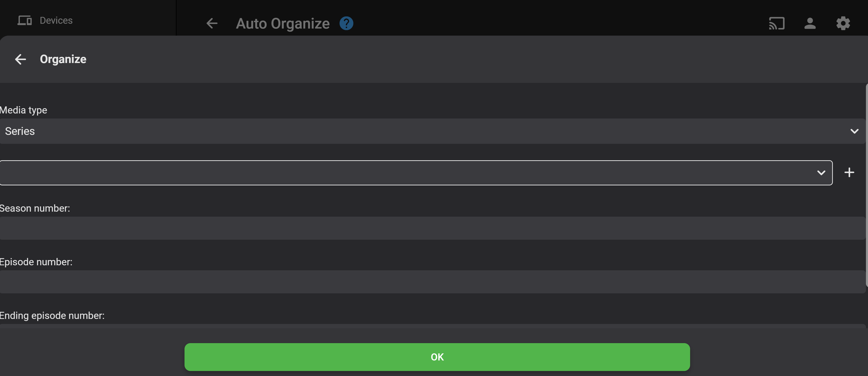Close Organize dialog with back arrow
The width and height of the screenshot is (868, 376).
(21, 59)
